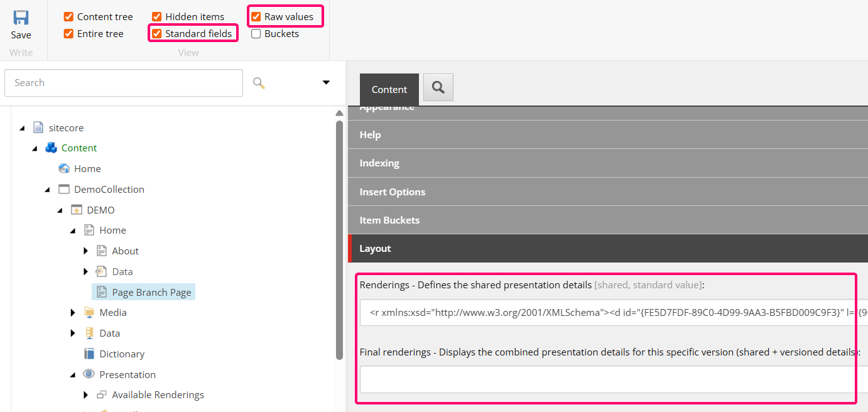Open the search options dropdown arrow
The height and width of the screenshot is (412, 868).
[326, 83]
